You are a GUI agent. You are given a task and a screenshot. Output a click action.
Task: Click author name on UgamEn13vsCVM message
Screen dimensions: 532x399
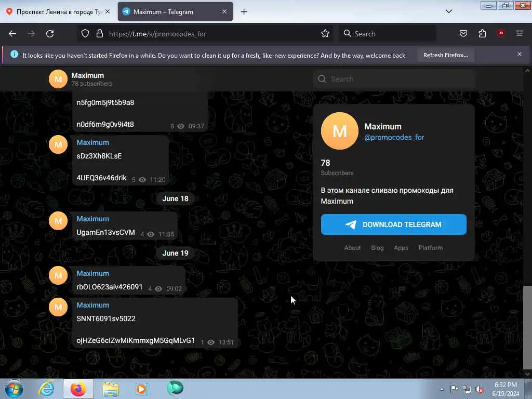click(92, 219)
